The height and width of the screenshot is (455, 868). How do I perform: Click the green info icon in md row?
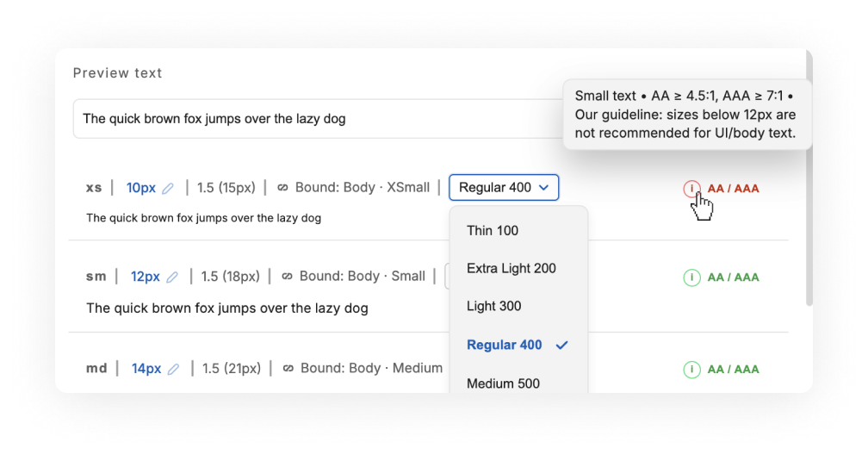coord(691,369)
